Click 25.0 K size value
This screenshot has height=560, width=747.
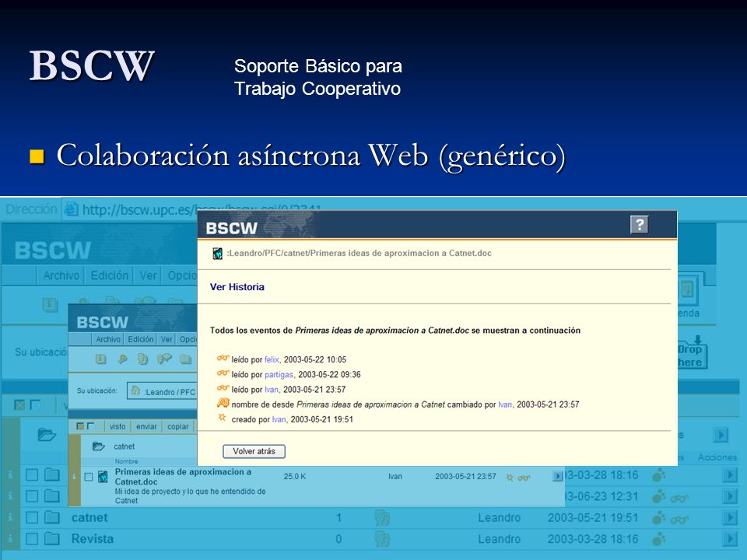295,476
